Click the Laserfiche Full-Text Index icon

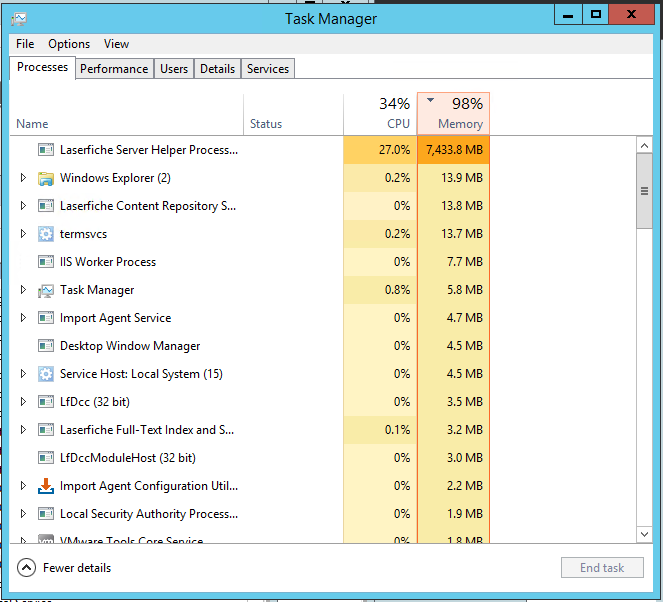[46, 430]
